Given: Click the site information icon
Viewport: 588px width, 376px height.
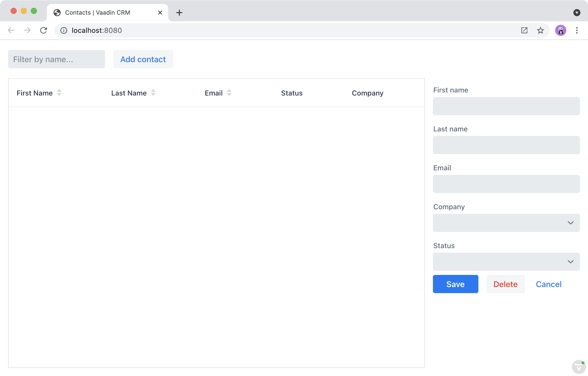Looking at the screenshot, I should click(64, 30).
